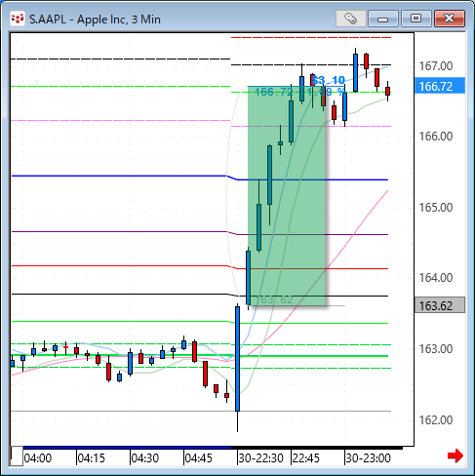Click the tall blue candle at 22:30
The width and height of the screenshot is (475, 476).
tap(238, 359)
